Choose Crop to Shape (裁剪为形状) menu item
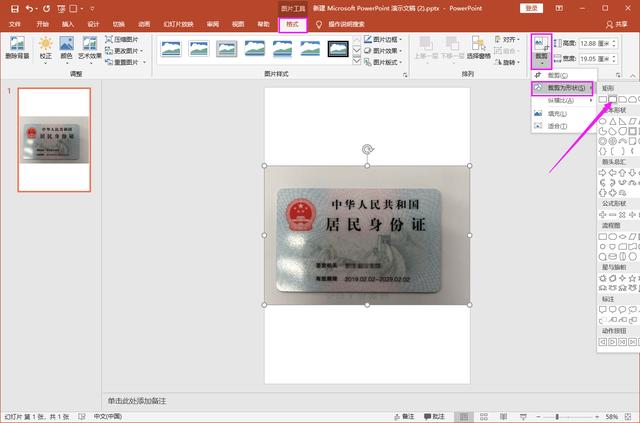Viewport: 640px width, 423px height. (x=562, y=88)
